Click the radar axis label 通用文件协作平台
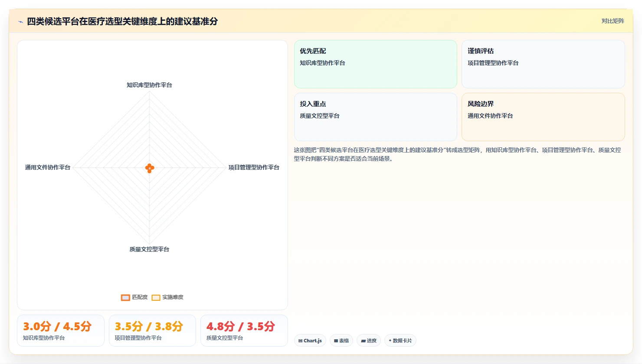 pos(48,167)
